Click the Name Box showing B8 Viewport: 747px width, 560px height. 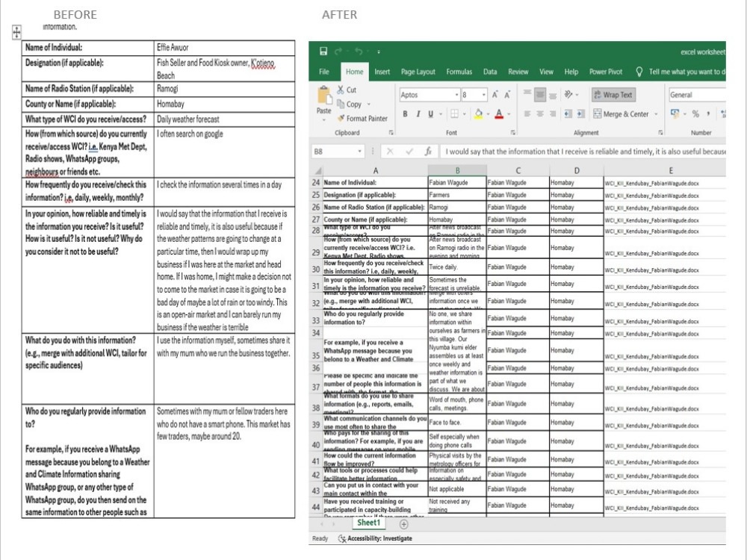pyautogui.click(x=338, y=152)
